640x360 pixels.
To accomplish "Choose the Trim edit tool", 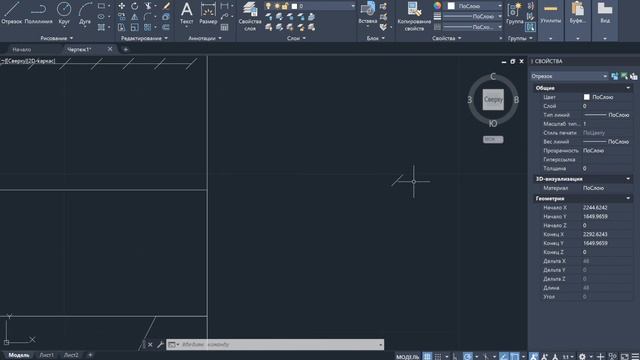I will (148, 6).
